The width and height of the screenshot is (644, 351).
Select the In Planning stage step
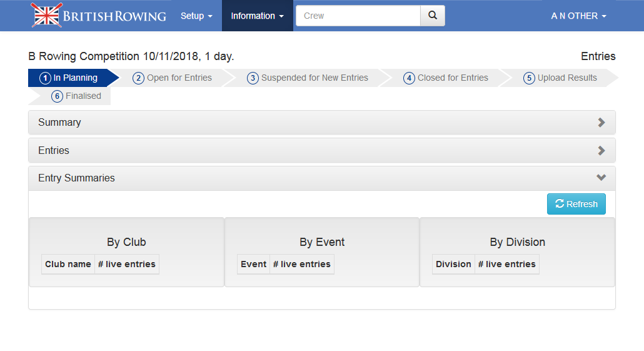(x=69, y=78)
